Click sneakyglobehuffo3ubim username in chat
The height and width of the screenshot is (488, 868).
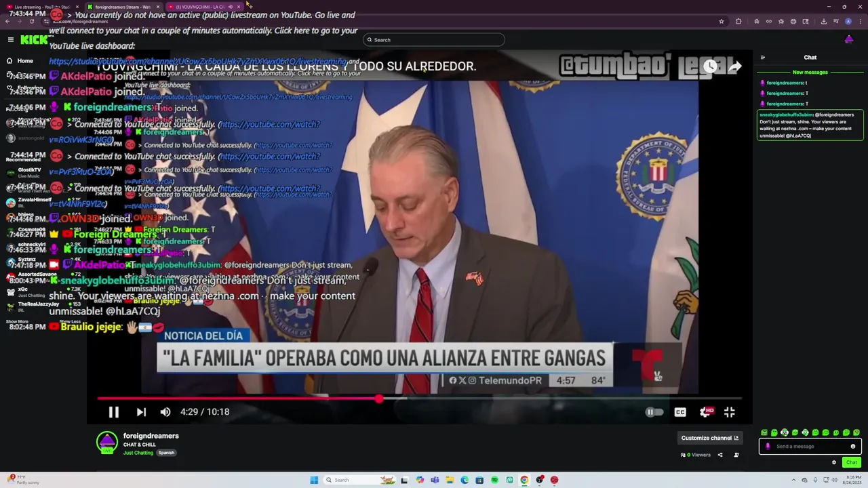click(786, 115)
